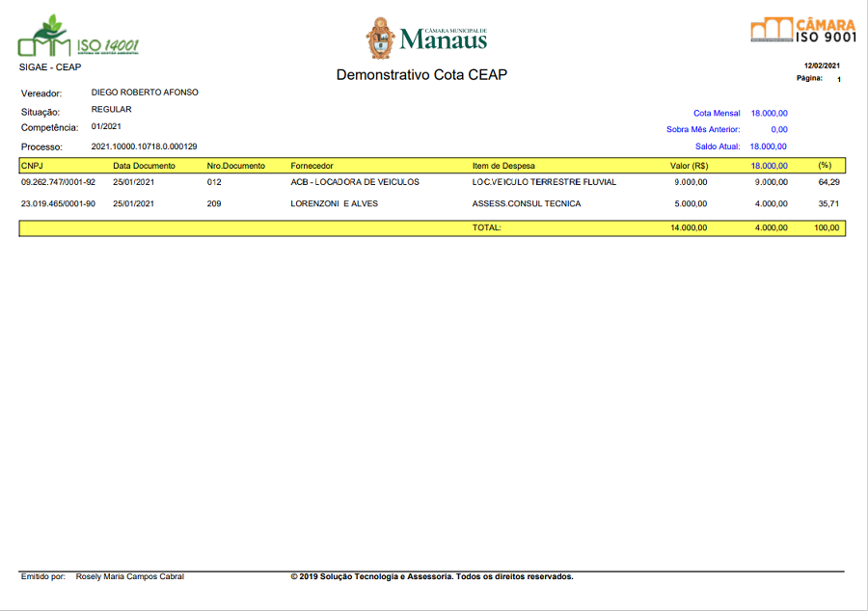
Task: Select the LORENZONI E ALVES supplier row
Action: (x=334, y=203)
